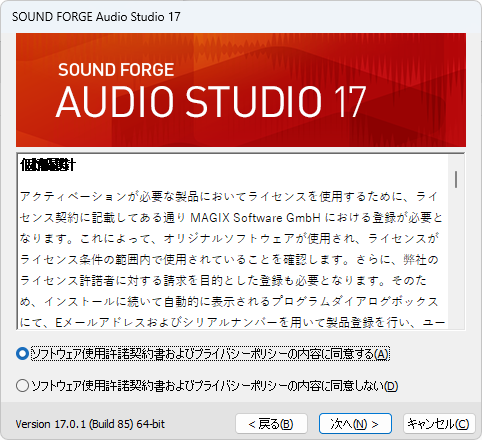Click license line starting with め、インストールに続いて
The width and height of the screenshot is (482, 440).
[x=229, y=301]
